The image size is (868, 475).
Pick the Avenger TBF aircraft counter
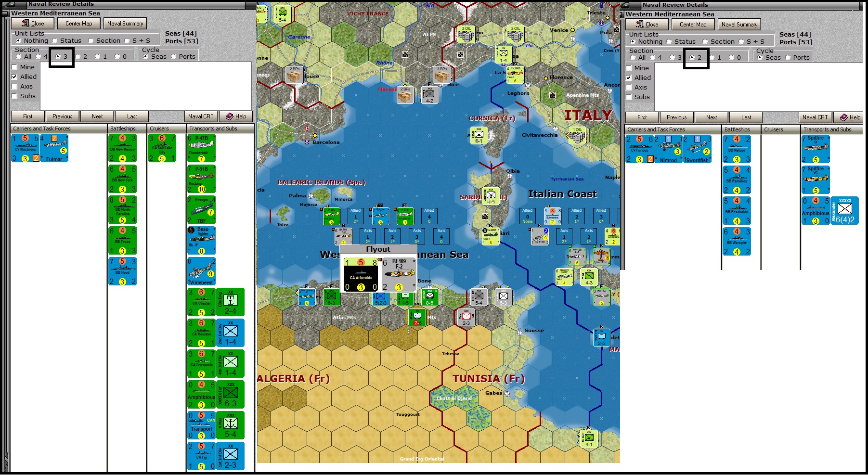pyautogui.click(x=202, y=210)
